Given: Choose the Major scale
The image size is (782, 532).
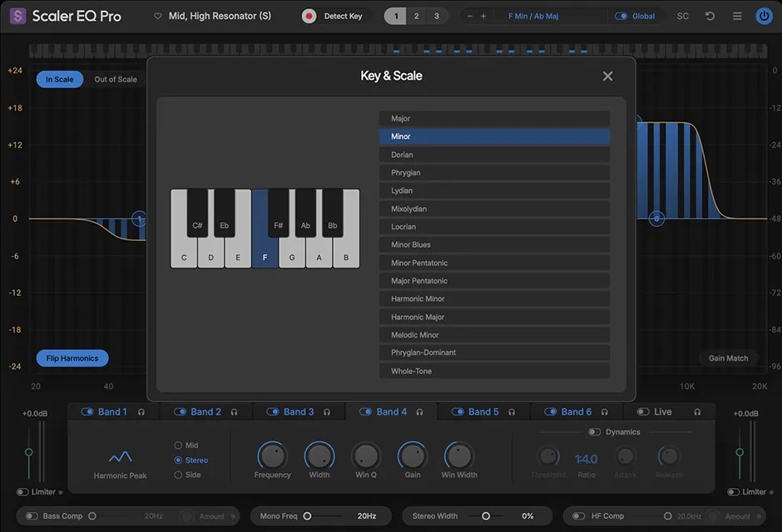Looking at the screenshot, I should tap(494, 119).
